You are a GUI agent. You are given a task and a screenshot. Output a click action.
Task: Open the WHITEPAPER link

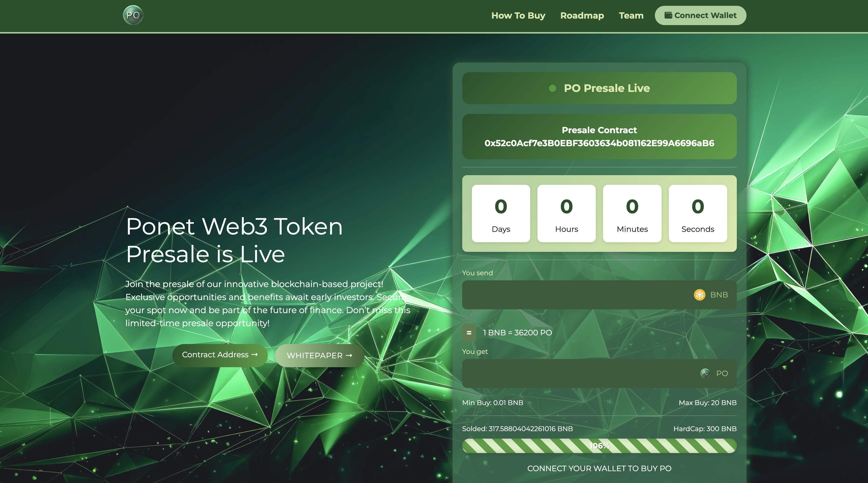319,355
